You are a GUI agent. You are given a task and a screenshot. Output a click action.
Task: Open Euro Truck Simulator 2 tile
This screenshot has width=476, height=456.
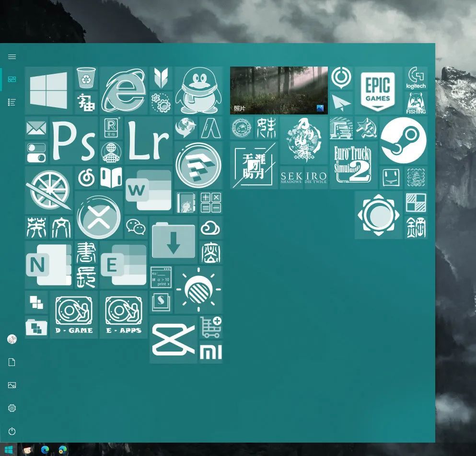point(353,165)
